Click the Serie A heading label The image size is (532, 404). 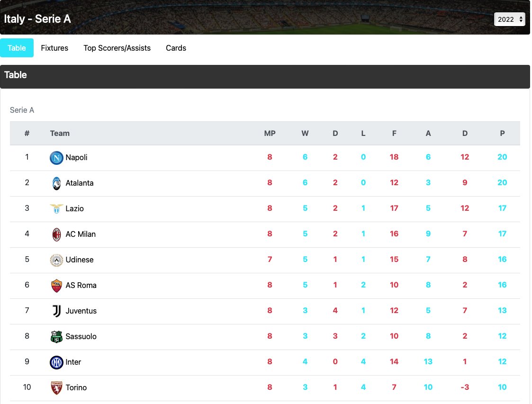click(x=22, y=110)
